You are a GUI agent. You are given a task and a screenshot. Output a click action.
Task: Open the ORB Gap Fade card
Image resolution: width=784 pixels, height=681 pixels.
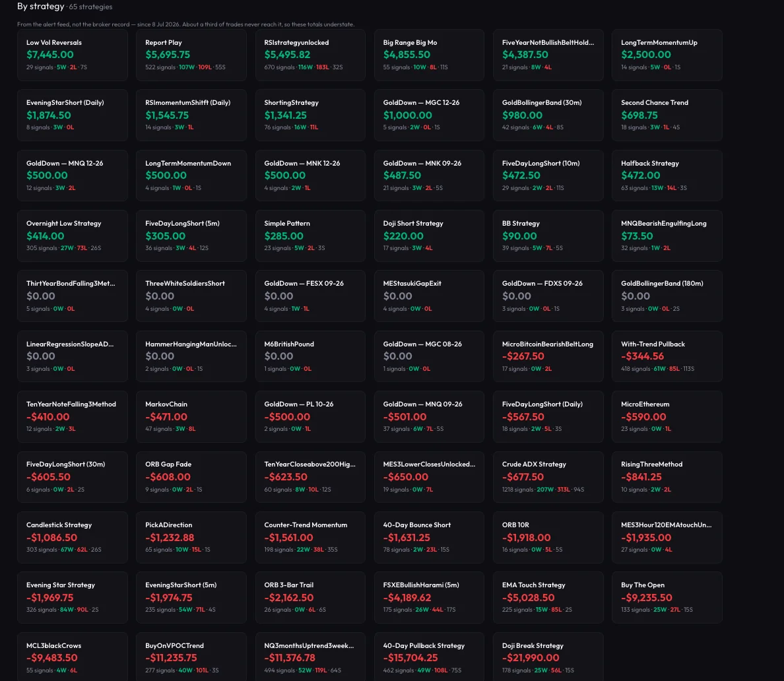pyautogui.click(x=191, y=477)
